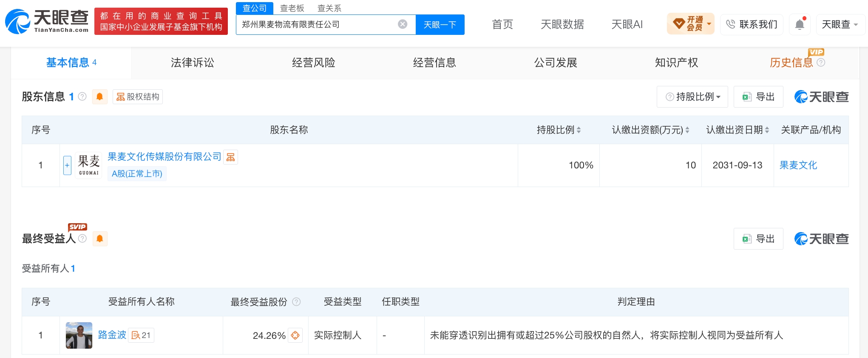Export the shareholder info table
The image size is (868, 358).
coord(758,97)
